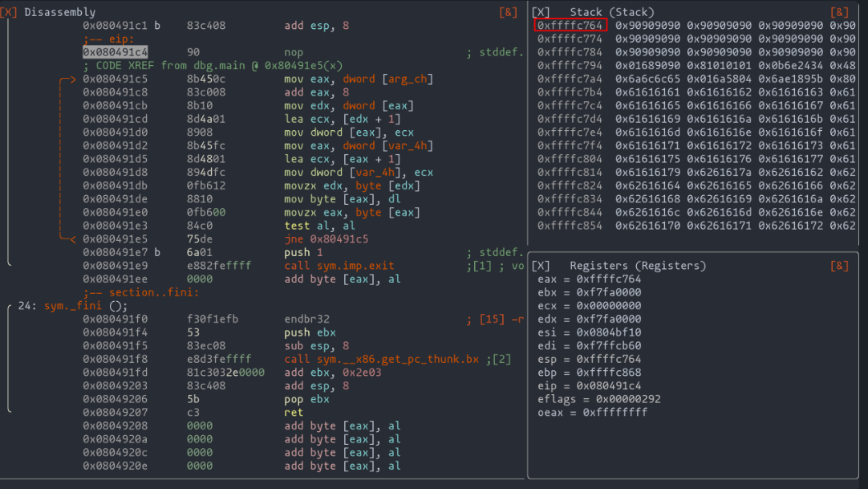Toggle the breakpoint marker at push 1
This screenshot has height=489, width=868.
pyautogui.click(x=157, y=253)
